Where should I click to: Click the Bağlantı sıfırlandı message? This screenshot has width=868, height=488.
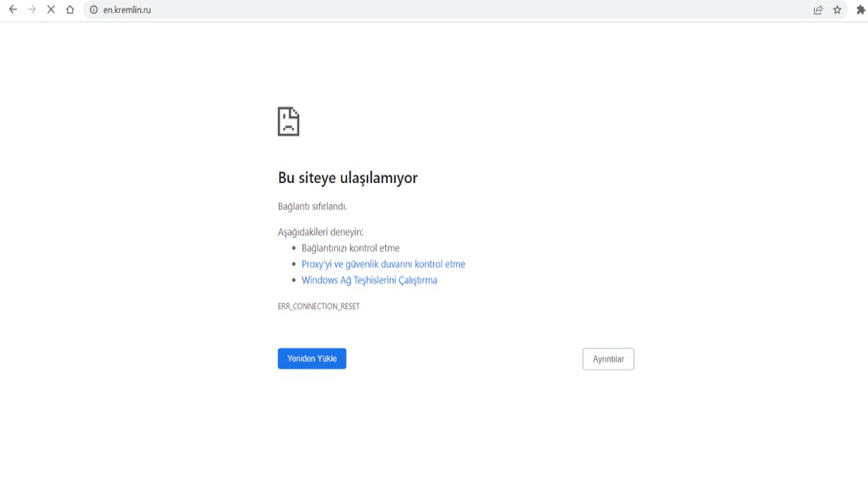pos(312,205)
